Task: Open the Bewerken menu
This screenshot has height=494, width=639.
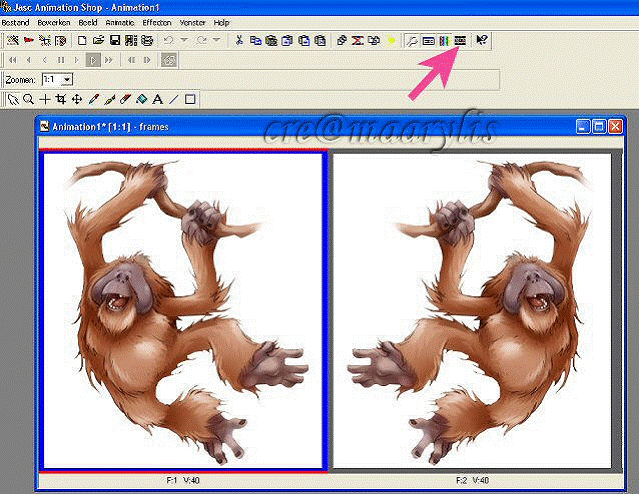Action: point(54,23)
